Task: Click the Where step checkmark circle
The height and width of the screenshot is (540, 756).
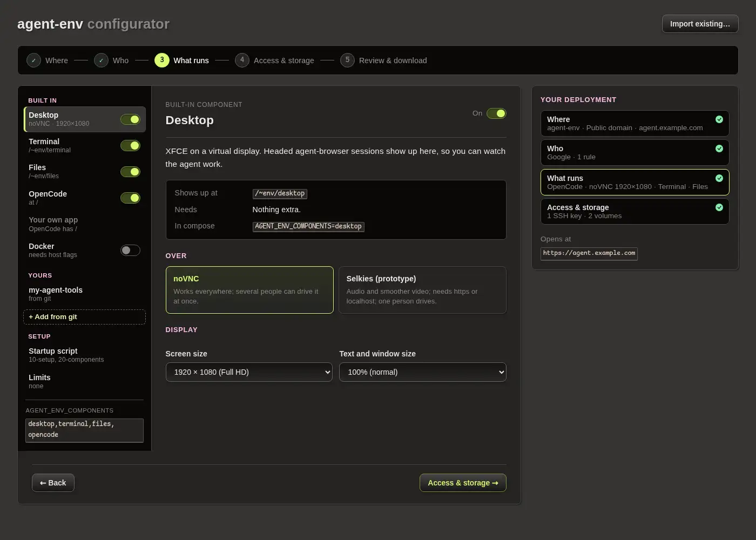Action: click(x=33, y=60)
